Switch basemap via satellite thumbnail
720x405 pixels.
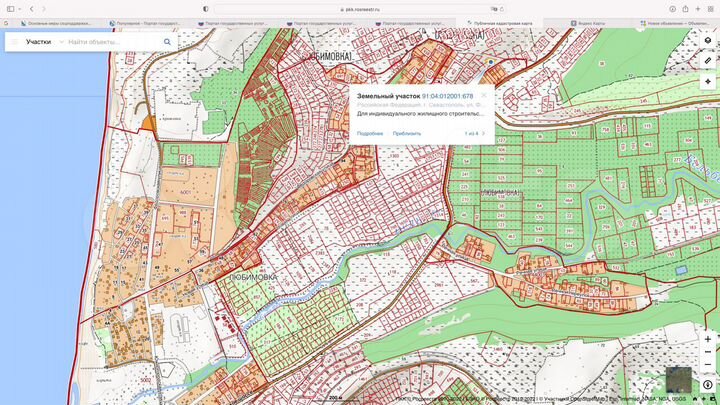[x=678, y=379]
